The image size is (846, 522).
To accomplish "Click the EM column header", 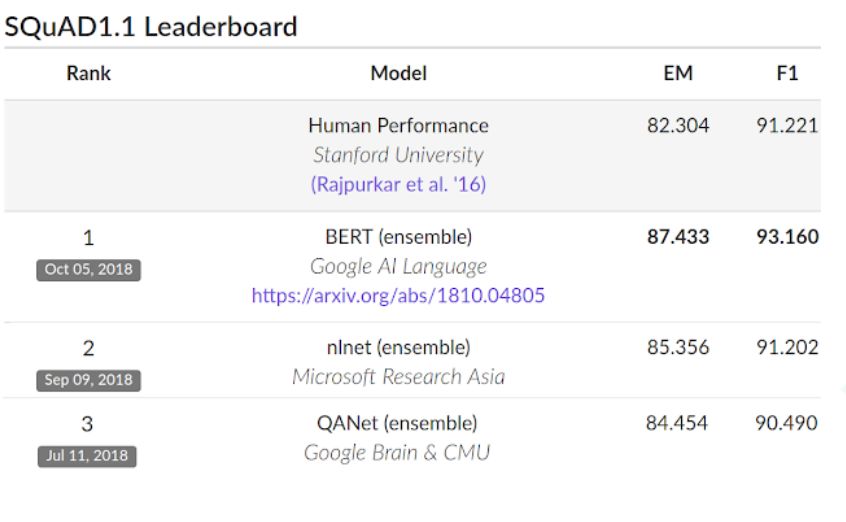I will [x=677, y=73].
